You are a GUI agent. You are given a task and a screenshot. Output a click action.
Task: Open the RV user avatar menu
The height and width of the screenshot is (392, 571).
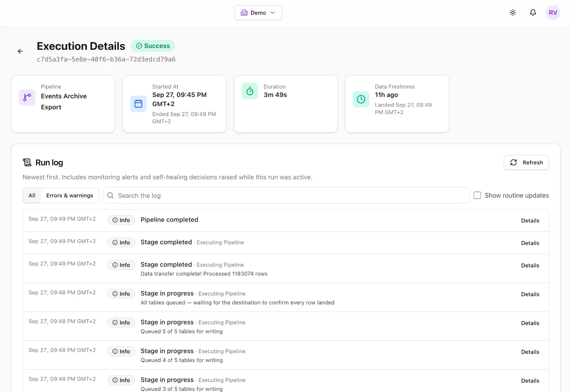(x=553, y=13)
